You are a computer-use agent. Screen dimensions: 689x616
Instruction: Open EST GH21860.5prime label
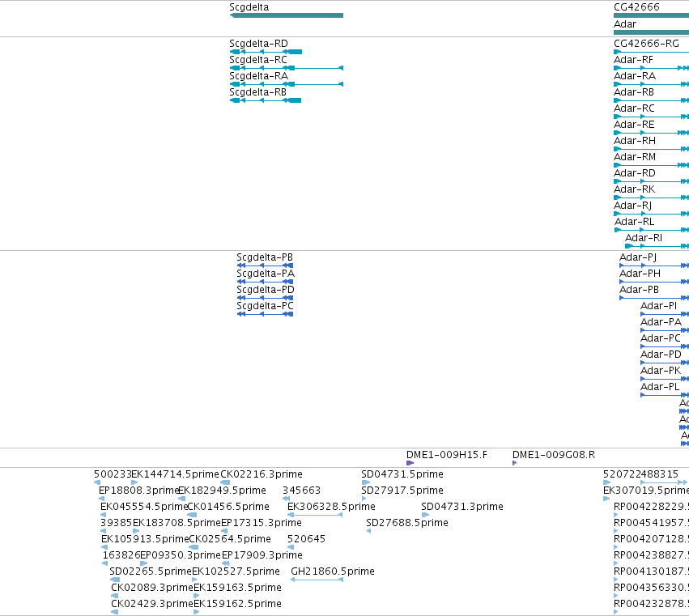[332, 572]
